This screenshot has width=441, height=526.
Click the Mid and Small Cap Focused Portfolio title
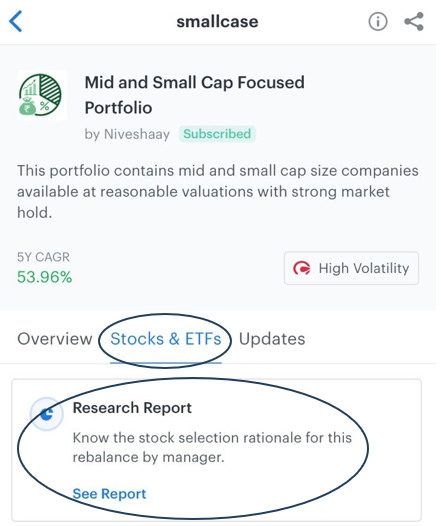pyautogui.click(x=197, y=96)
